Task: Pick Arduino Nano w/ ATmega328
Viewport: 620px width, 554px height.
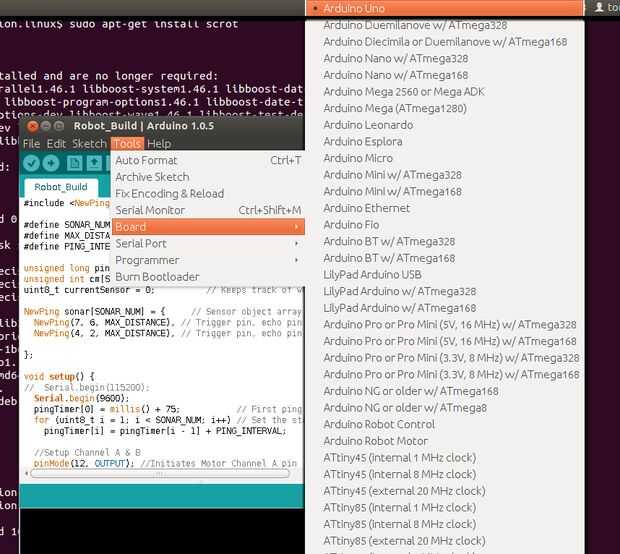Action: pyautogui.click(x=444, y=59)
